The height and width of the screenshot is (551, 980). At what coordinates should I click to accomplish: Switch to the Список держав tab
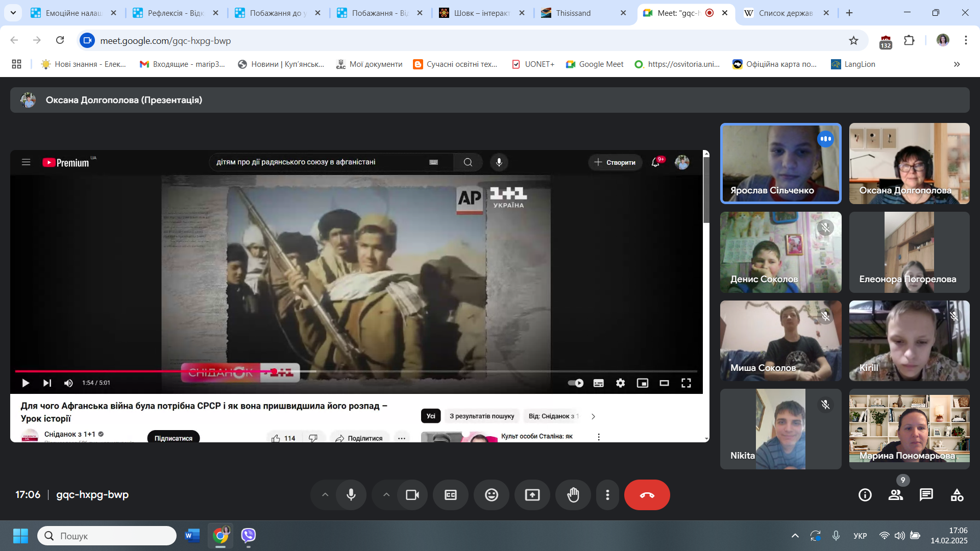(786, 13)
